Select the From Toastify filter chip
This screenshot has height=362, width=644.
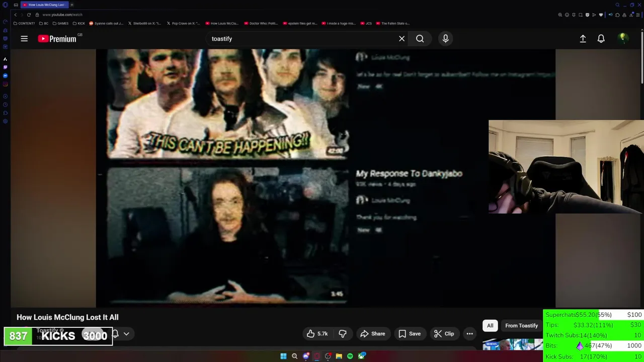coord(521,326)
